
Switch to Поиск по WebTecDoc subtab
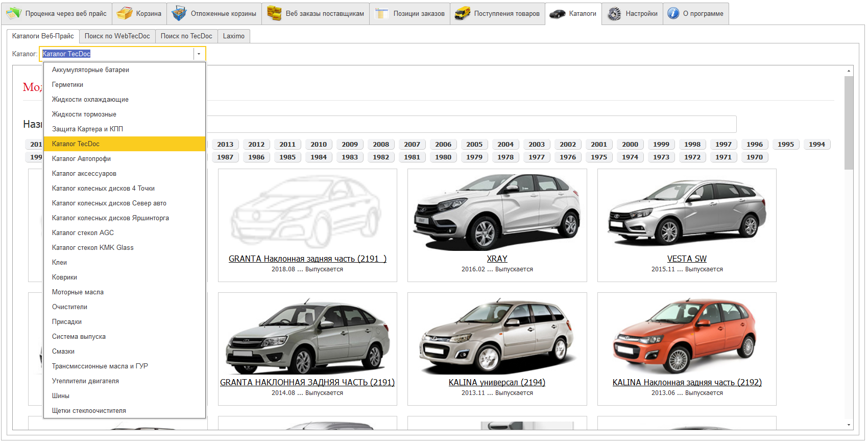pyautogui.click(x=117, y=36)
